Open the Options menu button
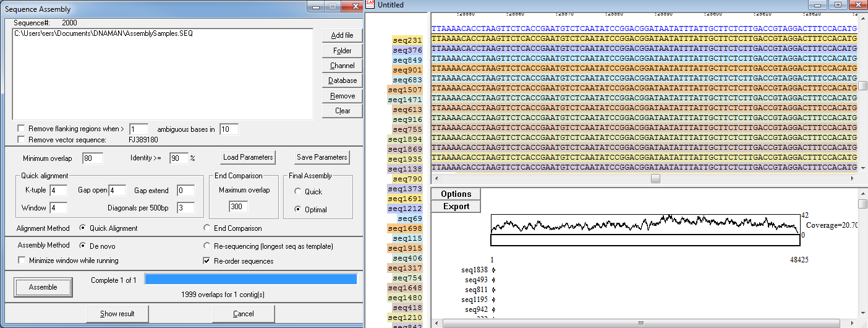 click(x=456, y=194)
